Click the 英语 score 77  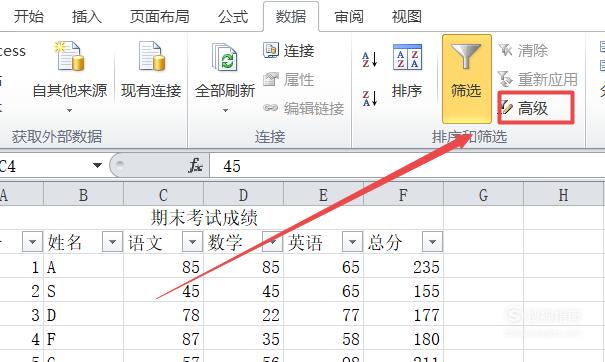(x=323, y=315)
